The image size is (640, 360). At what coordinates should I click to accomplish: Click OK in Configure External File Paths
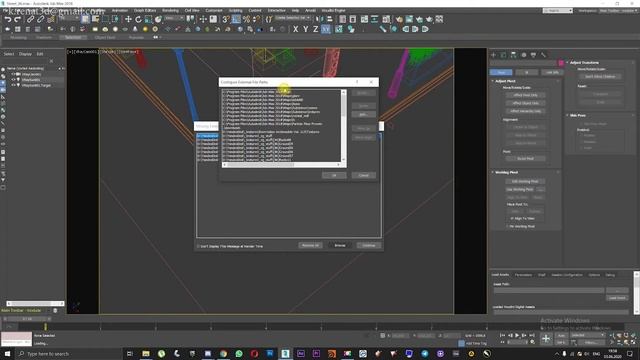pos(334,176)
